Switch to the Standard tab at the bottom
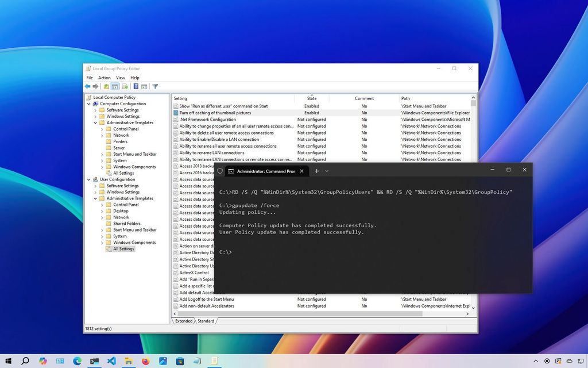The height and width of the screenshot is (368, 588). pos(206,321)
